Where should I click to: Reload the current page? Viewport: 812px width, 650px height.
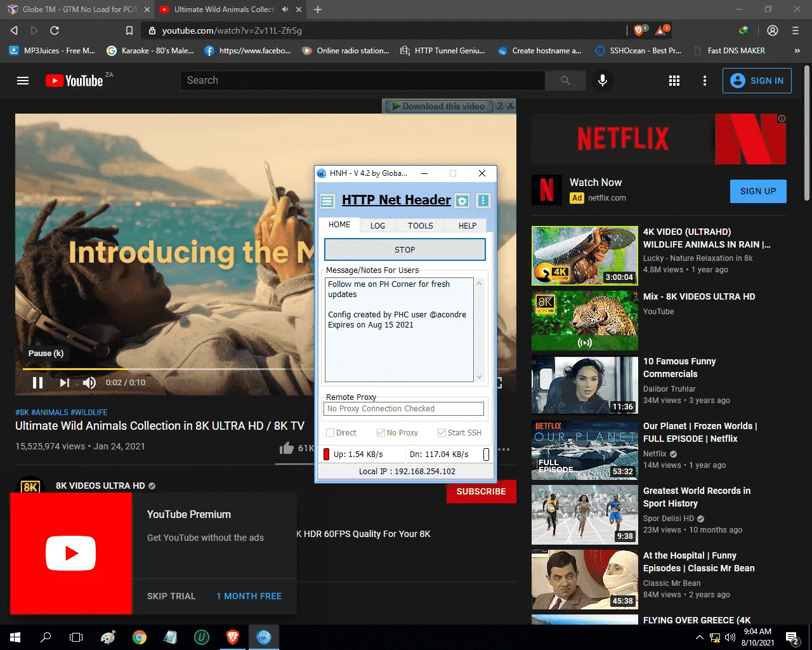click(55, 30)
